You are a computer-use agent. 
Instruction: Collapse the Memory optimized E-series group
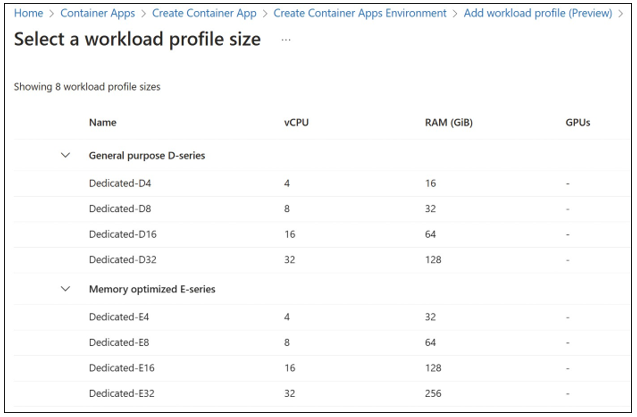pos(65,289)
